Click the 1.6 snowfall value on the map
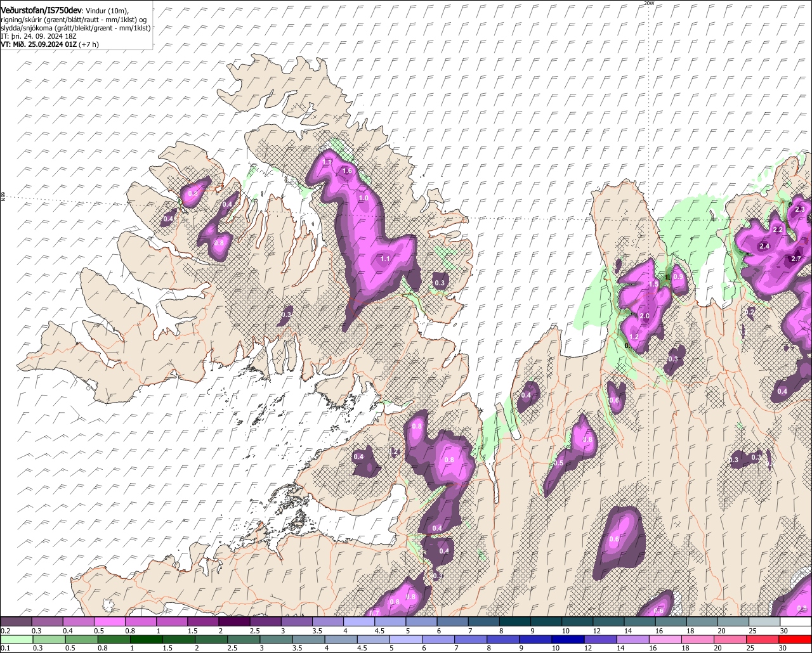 pos(347,171)
